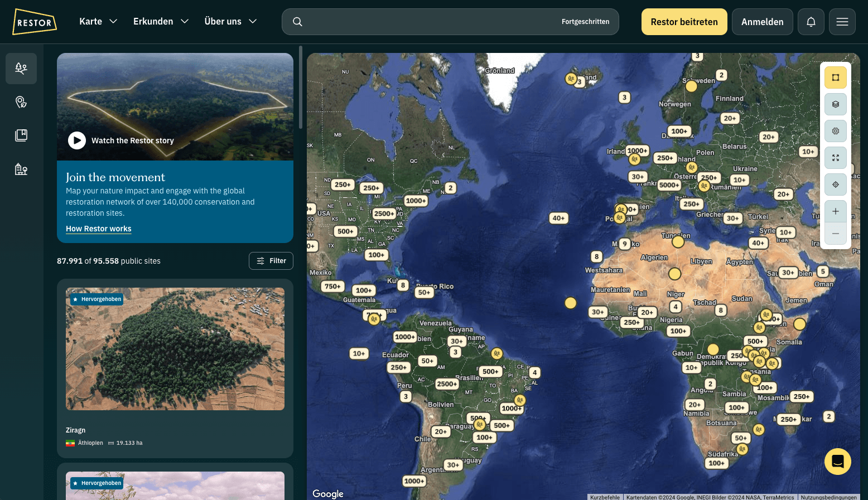The image size is (868, 500).
Task: Open the Über uns dropdown
Action: [x=230, y=21]
